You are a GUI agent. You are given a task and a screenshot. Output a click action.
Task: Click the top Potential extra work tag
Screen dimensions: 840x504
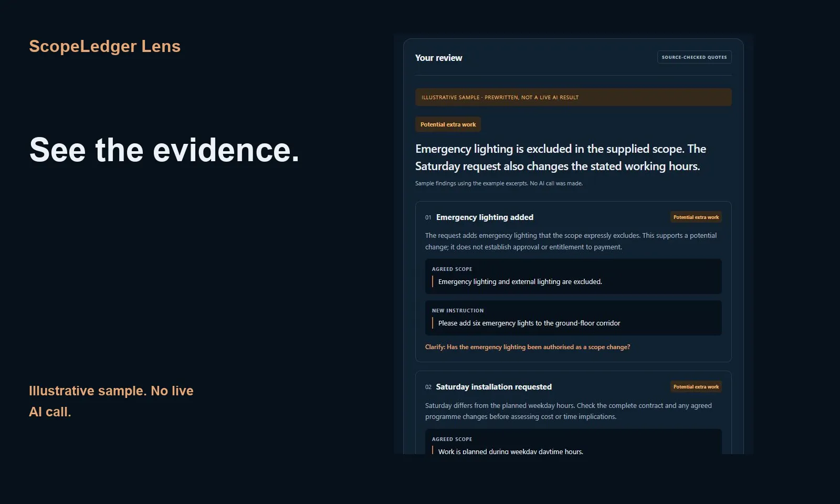[x=448, y=124]
